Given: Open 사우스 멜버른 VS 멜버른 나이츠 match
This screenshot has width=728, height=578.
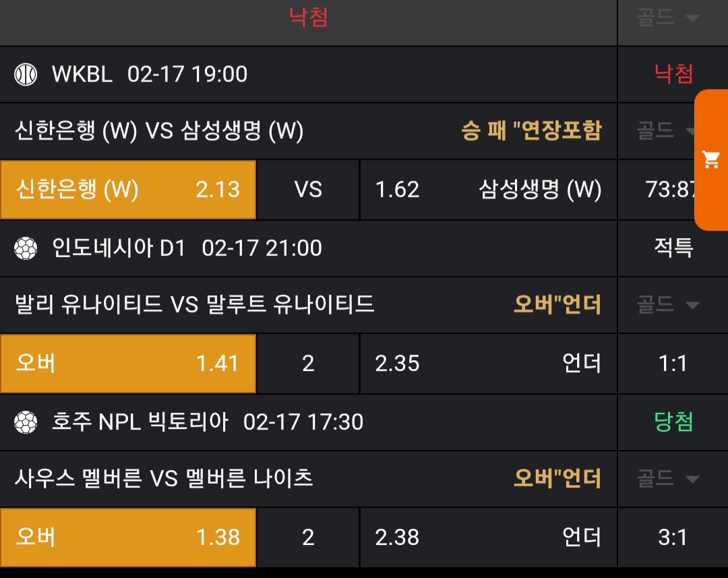Looking at the screenshot, I should coord(164,480).
